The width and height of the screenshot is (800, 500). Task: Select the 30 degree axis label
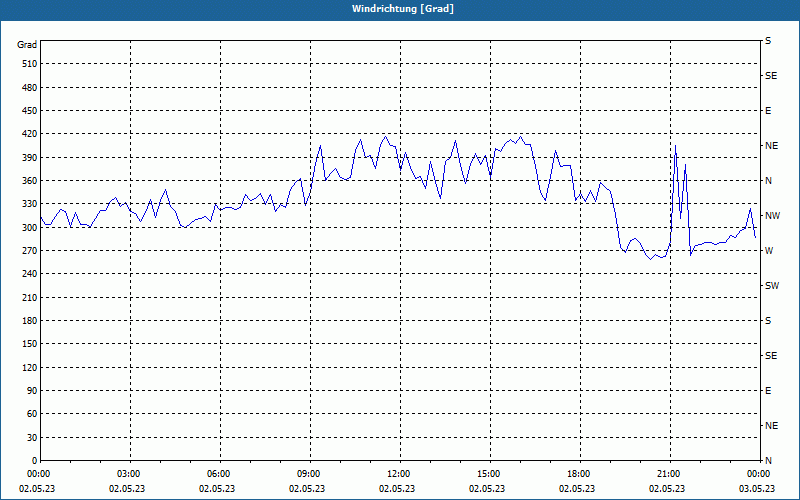32,437
